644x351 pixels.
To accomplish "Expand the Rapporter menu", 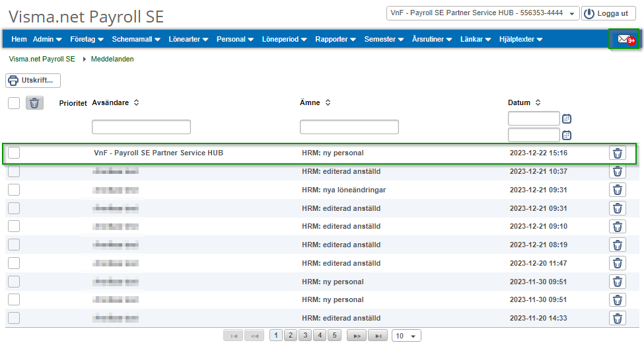I will pos(336,40).
